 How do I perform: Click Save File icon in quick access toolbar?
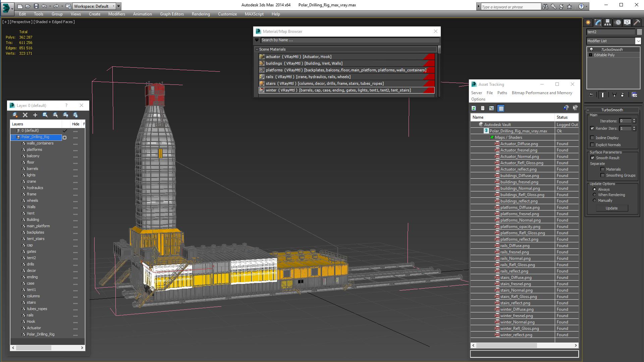pos(36,6)
